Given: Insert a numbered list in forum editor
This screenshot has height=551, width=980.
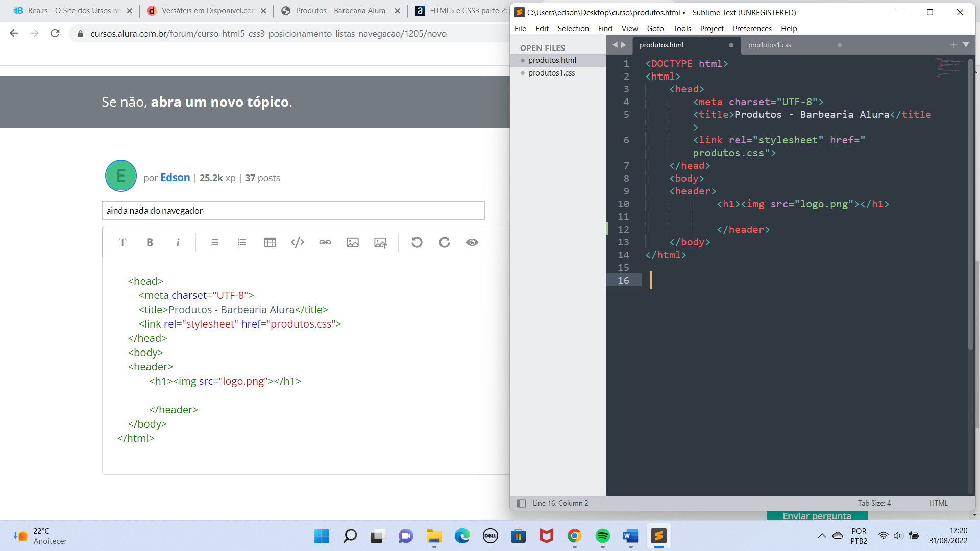Looking at the screenshot, I should pyautogui.click(x=214, y=242).
